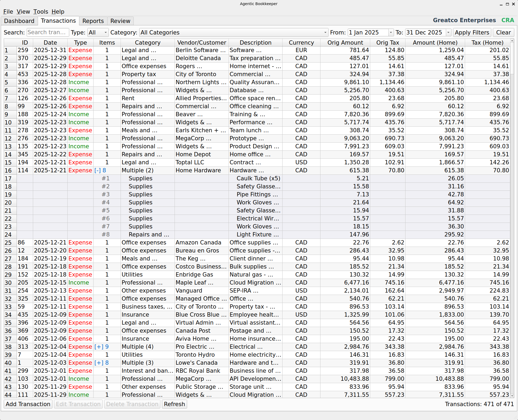The image size is (518, 420).
Task: Open the Help menu
Action: click(x=58, y=11)
